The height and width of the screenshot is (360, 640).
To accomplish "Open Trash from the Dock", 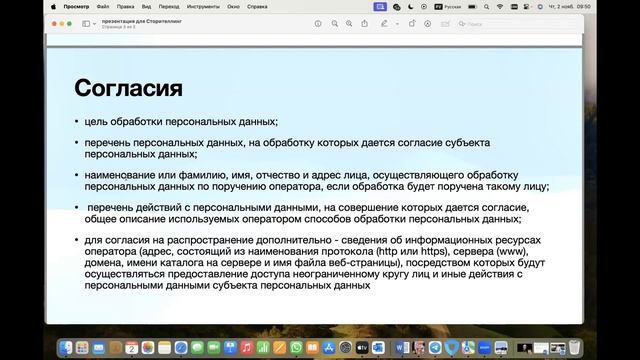I will click(x=574, y=348).
